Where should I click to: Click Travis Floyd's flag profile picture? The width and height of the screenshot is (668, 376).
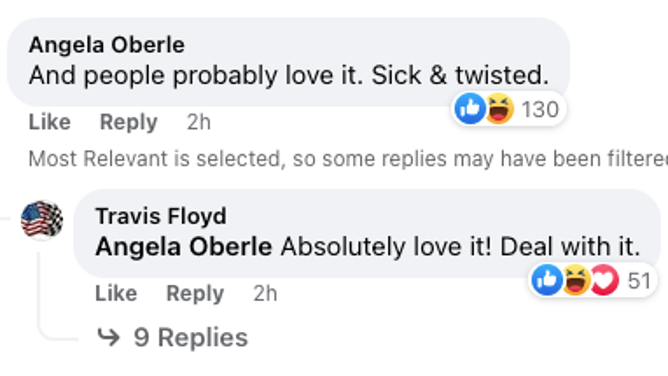(x=42, y=220)
